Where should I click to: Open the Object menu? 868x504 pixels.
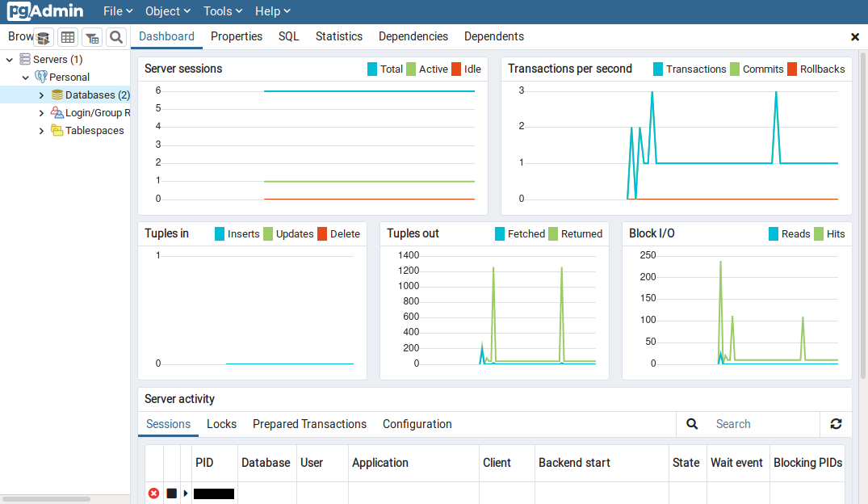click(167, 11)
